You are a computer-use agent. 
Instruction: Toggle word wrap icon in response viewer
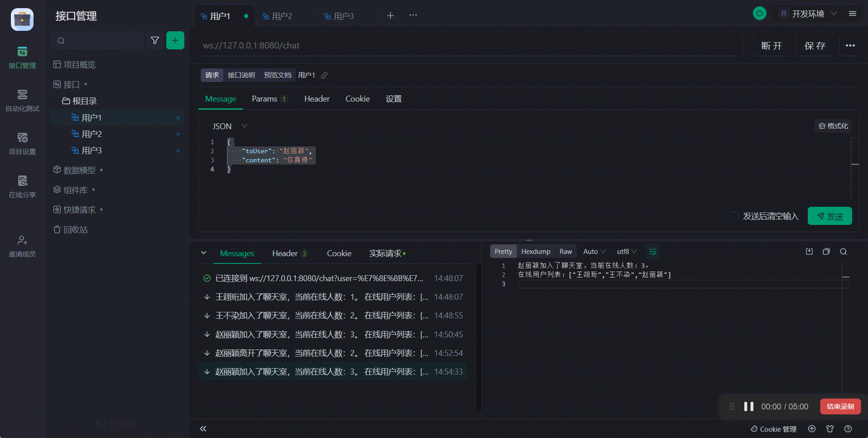tap(653, 252)
